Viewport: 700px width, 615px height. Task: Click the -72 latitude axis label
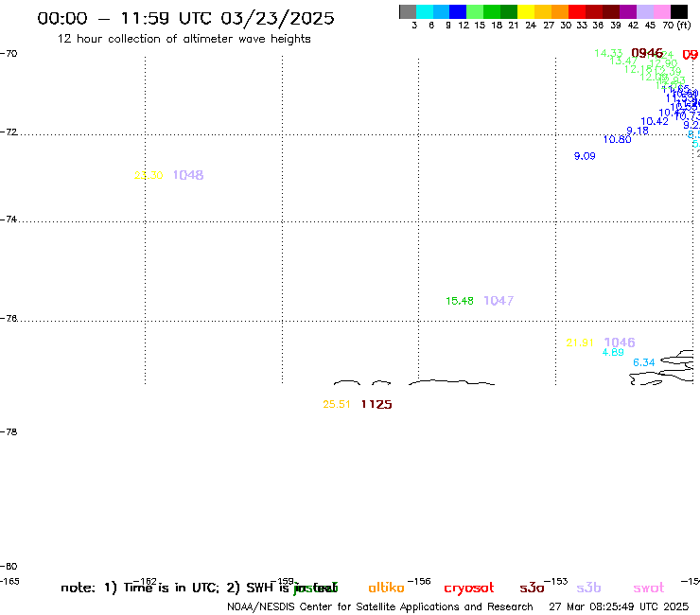click(9, 132)
